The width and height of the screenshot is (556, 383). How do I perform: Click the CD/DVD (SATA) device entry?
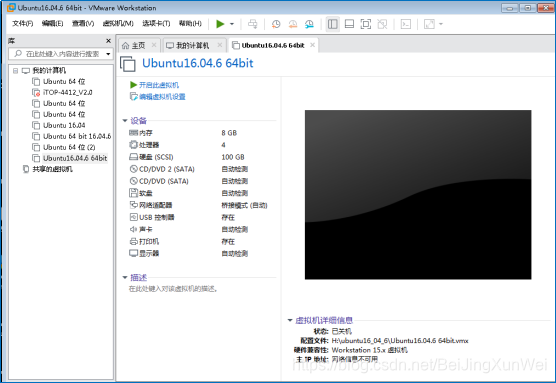[159, 181]
